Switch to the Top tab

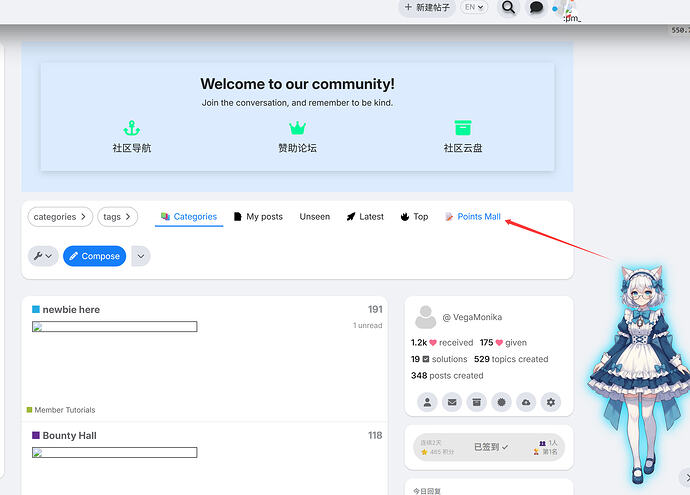[x=415, y=216]
